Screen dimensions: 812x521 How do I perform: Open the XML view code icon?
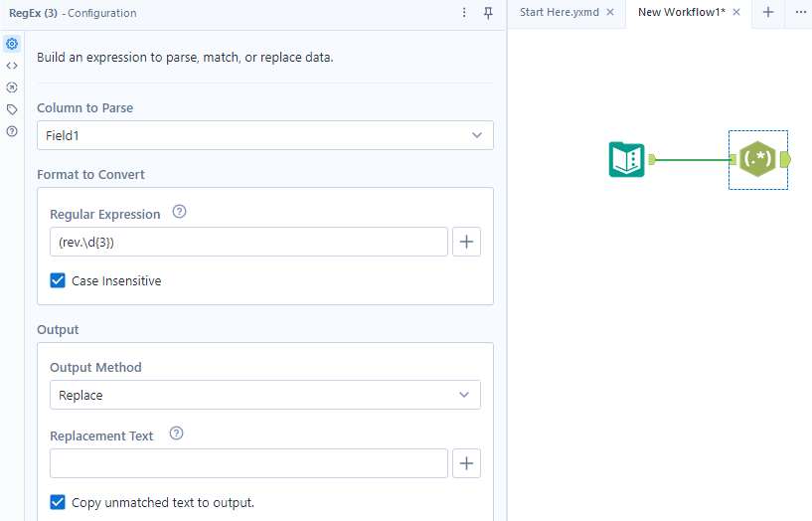(x=12, y=66)
